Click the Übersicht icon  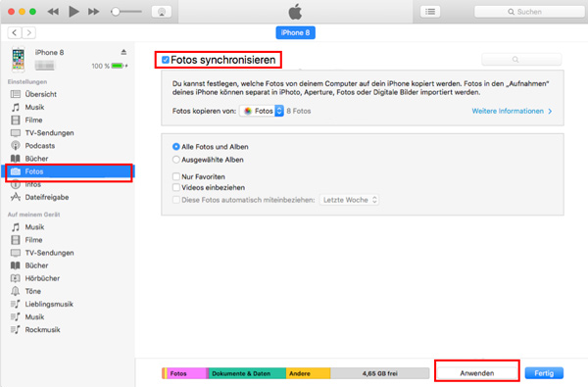coord(16,94)
